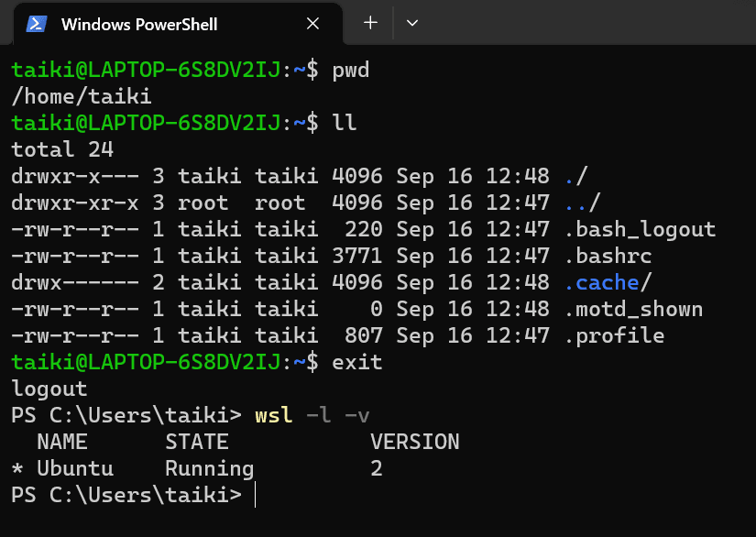Viewport: 756px width, 537px height.
Task: Click the yellow wsl command
Action: [x=274, y=415]
